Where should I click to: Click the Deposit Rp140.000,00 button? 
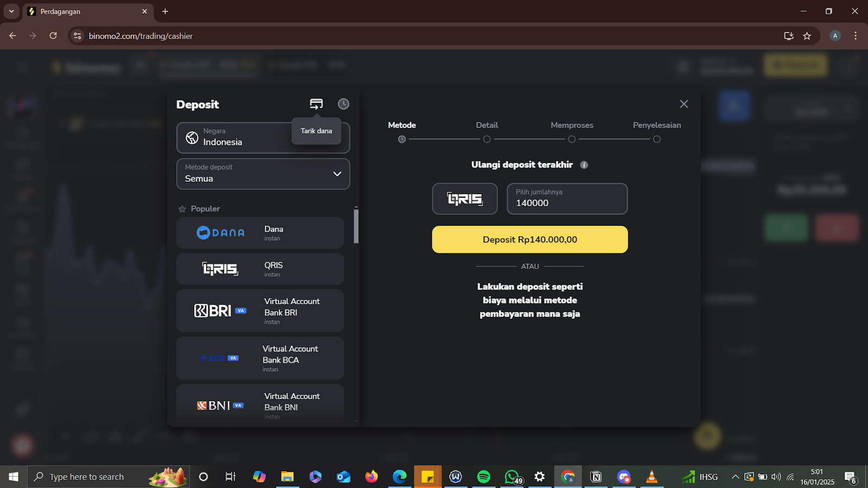click(x=529, y=239)
